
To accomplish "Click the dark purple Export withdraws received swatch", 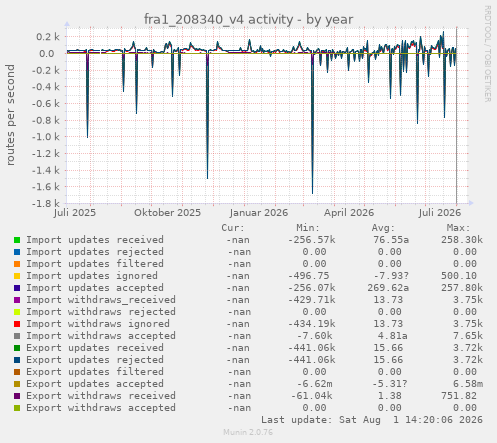I will point(17,396).
